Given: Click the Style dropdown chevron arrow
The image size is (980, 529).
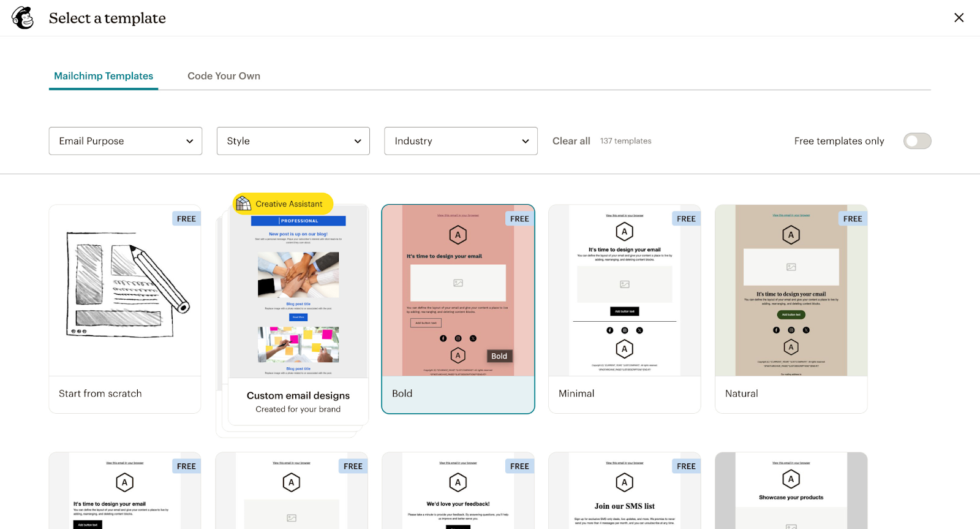Looking at the screenshot, I should pos(358,142).
